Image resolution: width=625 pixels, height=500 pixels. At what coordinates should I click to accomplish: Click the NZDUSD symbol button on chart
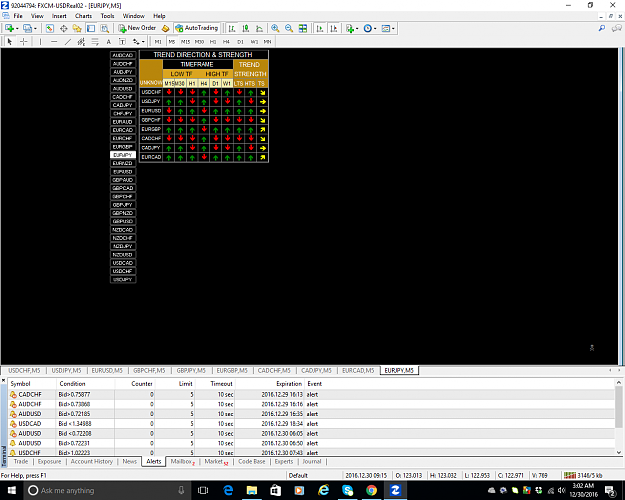coord(123,254)
